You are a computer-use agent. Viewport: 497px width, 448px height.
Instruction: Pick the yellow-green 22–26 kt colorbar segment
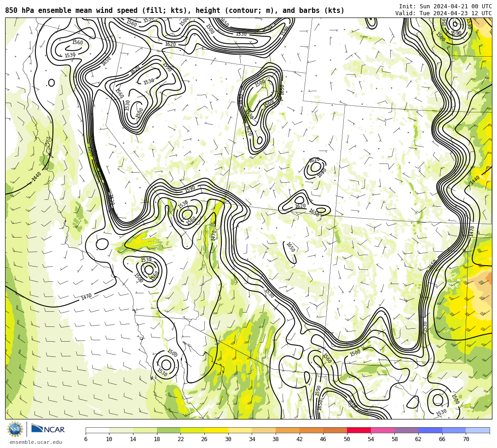pos(192,430)
